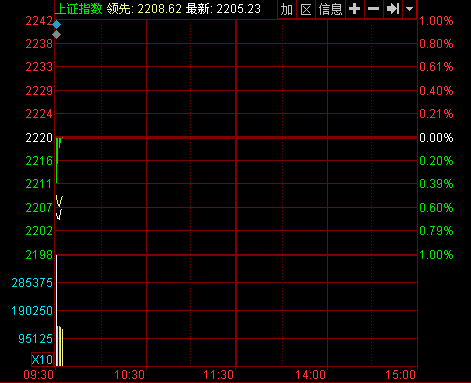Click the 最新 2205.23 latest value

pos(223,9)
